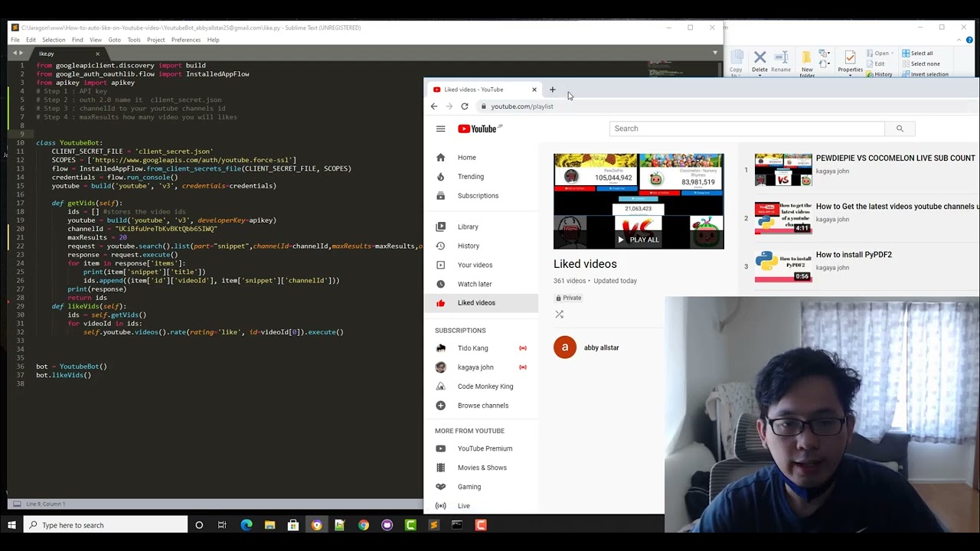Open a new browser tab
The height and width of the screenshot is (551, 980).
point(552,90)
